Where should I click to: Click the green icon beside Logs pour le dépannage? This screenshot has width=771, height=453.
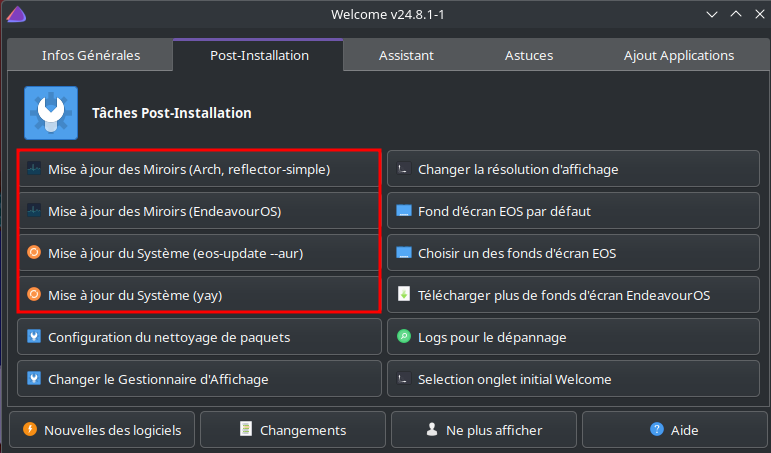coord(404,337)
